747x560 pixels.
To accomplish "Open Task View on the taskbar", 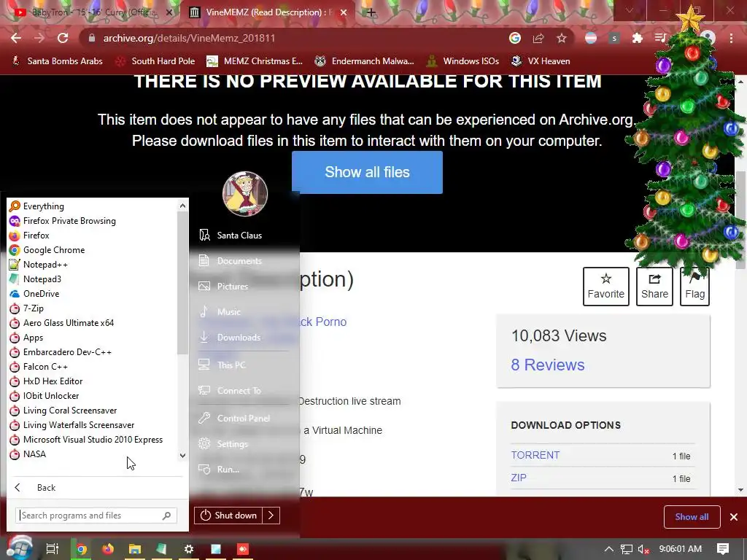I will pos(52,549).
